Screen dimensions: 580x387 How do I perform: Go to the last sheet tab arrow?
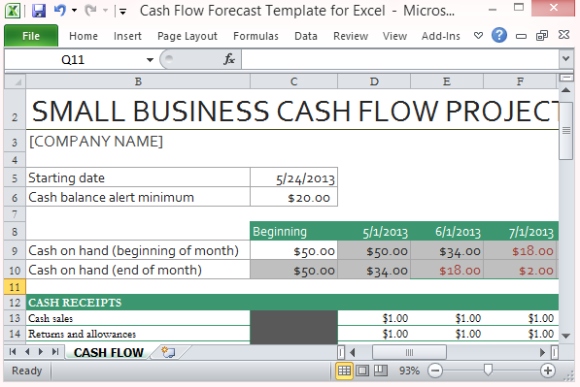click(x=55, y=351)
